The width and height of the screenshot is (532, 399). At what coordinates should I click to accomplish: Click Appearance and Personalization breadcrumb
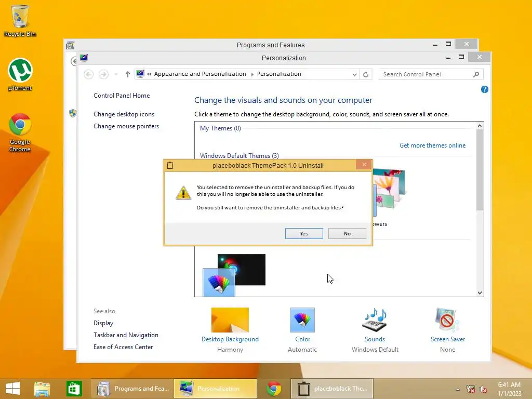coord(200,74)
